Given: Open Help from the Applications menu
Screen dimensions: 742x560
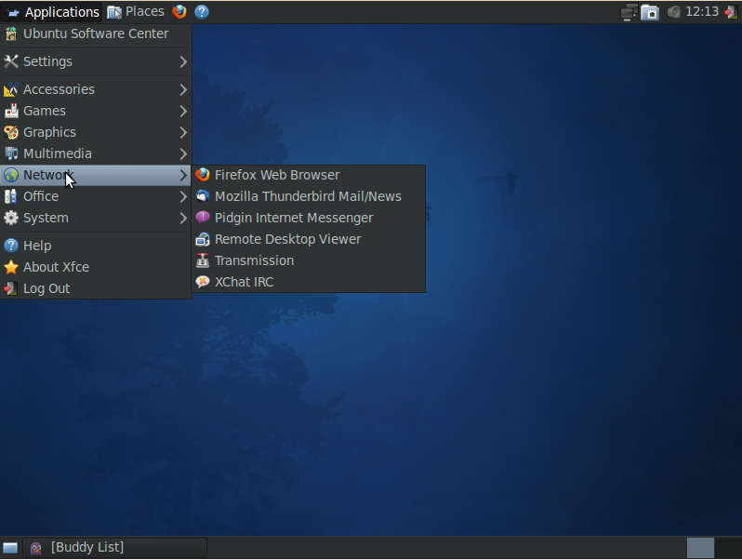Looking at the screenshot, I should [96, 246].
